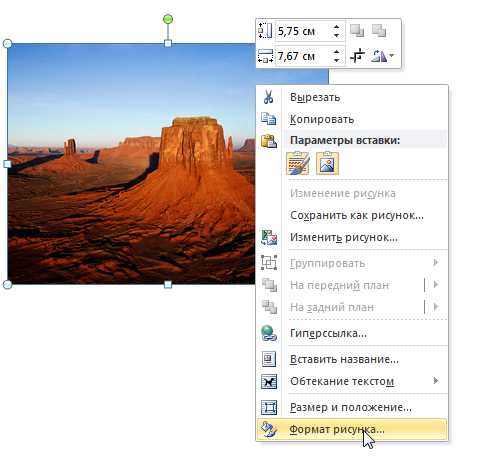
Task: Click the Cut scissors icon
Action: pyautogui.click(x=268, y=97)
